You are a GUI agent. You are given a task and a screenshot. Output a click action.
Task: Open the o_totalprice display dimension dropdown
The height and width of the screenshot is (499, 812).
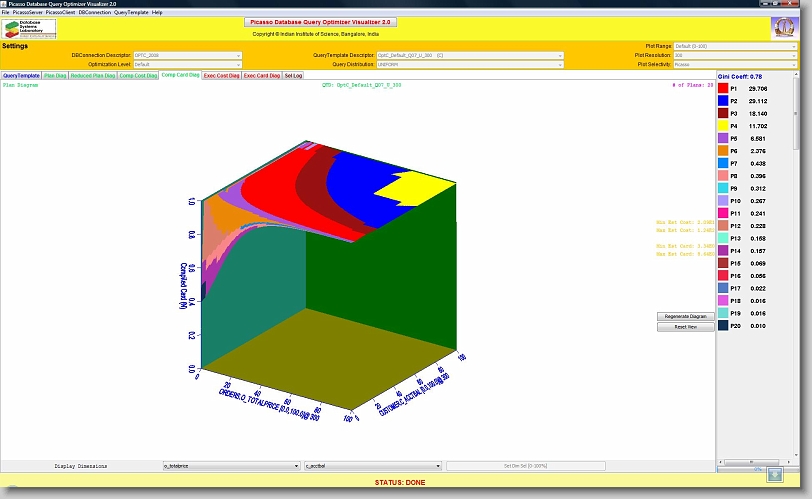[x=230, y=466]
